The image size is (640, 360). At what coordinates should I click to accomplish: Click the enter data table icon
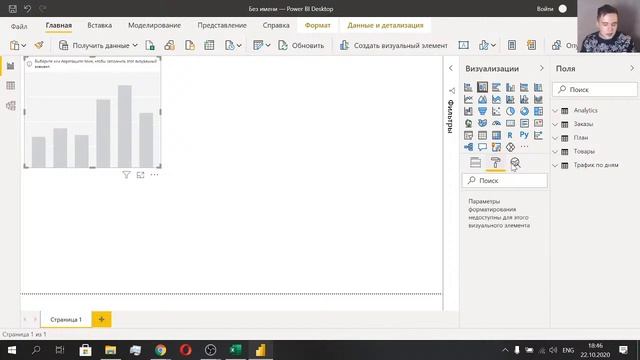(x=209, y=45)
